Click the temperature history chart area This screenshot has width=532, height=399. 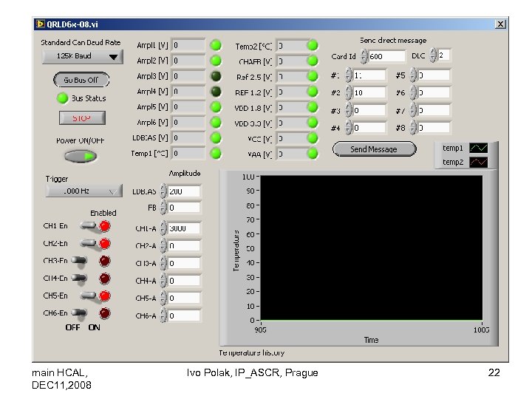point(372,248)
